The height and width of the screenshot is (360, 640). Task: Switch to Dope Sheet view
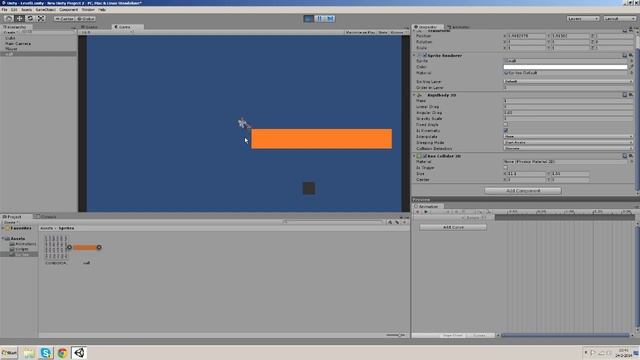[x=452, y=336]
